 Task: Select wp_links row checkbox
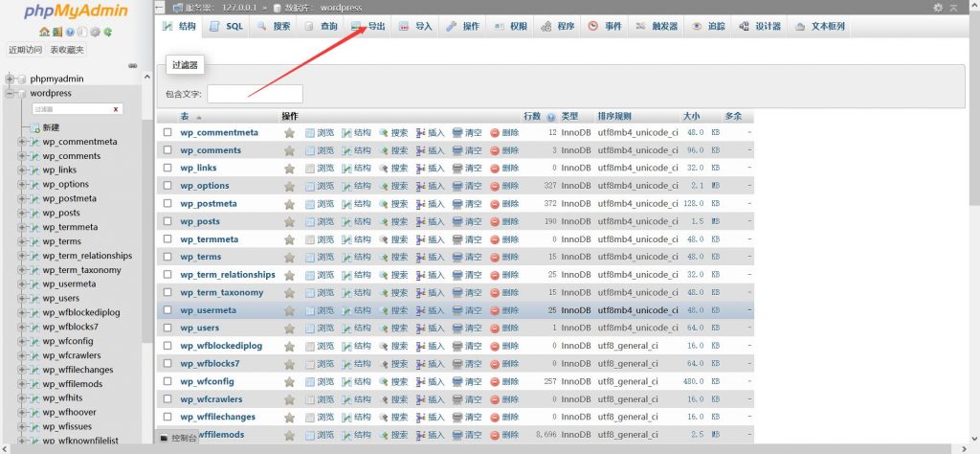point(167,168)
